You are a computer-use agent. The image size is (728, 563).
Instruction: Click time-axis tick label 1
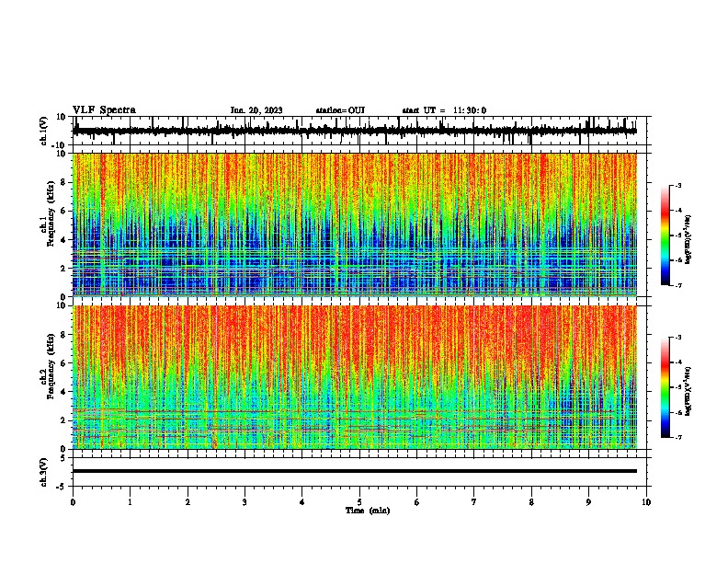coord(130,502)
